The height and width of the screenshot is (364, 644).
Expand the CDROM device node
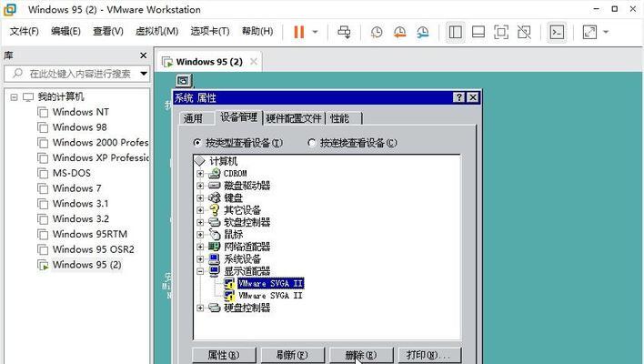tap(200, 174)
